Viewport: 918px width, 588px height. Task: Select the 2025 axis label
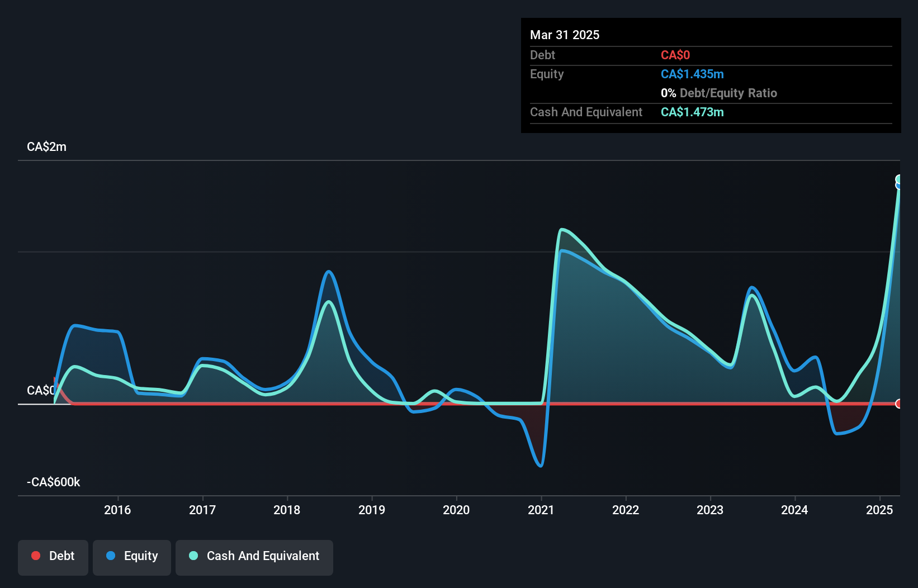click(x=879, y=510)
